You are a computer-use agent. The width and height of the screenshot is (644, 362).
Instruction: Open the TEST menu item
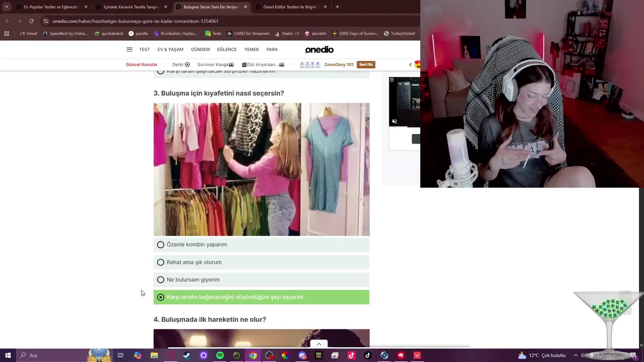click(x=144, y=49)
